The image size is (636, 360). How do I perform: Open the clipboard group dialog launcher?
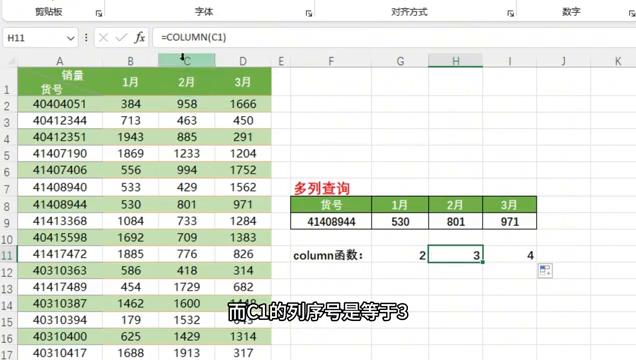click(x=99, y=13)
